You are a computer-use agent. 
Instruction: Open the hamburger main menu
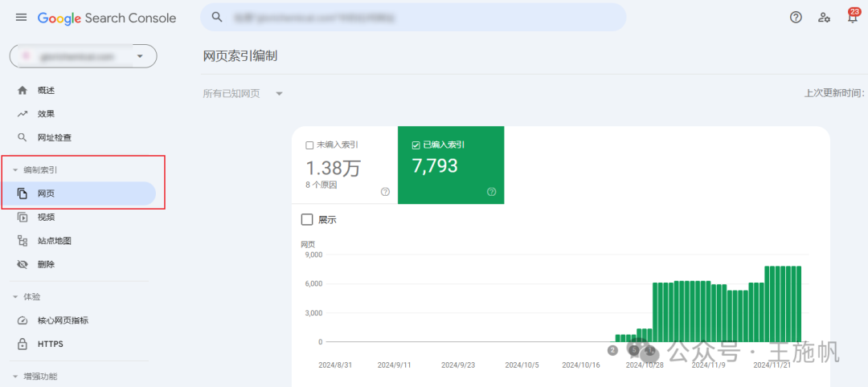point(21,18)
